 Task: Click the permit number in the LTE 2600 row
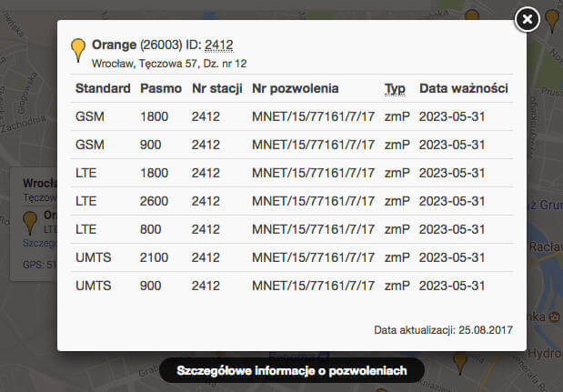pyautogui.click(x=313, y=201)
